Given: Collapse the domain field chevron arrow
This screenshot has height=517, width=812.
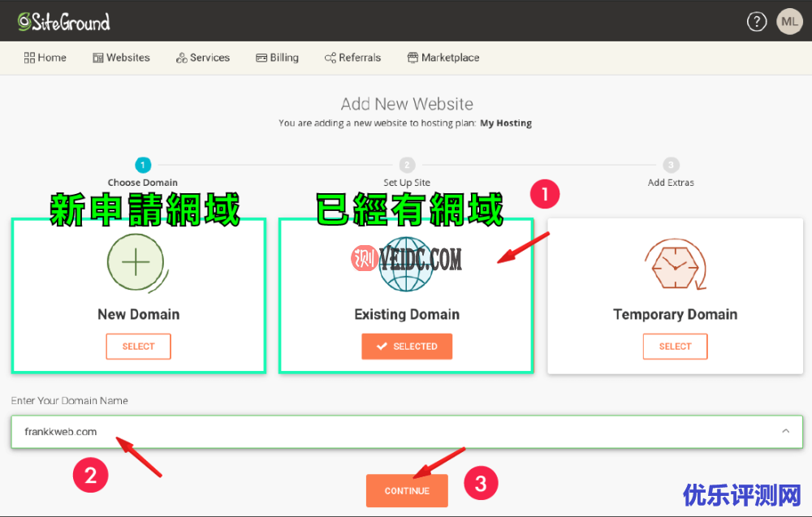Looking at the screenshot, I should [785, 431].
